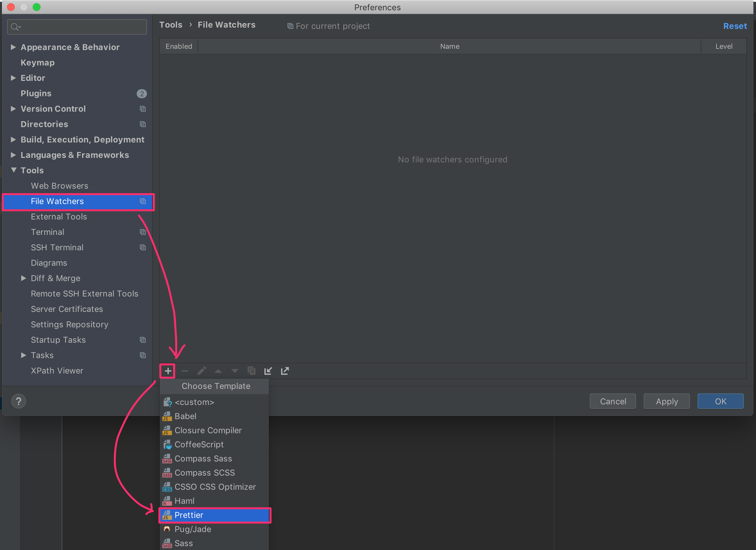This screenshot has height=550, width=756.
Task: Click the Move watcher up arrow icon
Action: 218,371
